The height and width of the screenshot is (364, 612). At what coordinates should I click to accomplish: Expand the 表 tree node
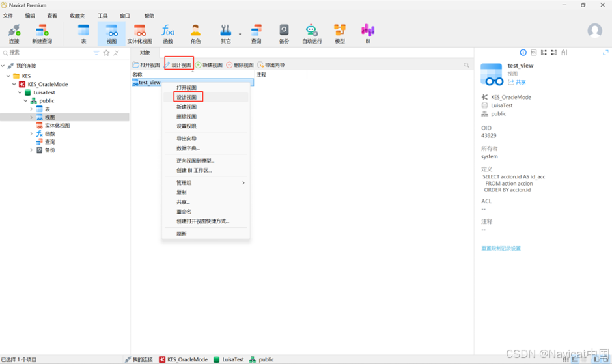click(31, 109)
